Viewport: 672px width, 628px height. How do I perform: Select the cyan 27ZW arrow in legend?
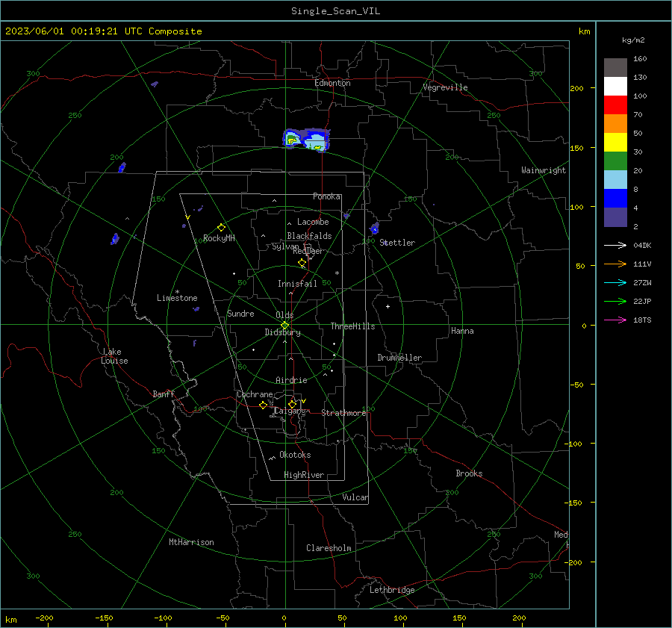pos(615,282)
